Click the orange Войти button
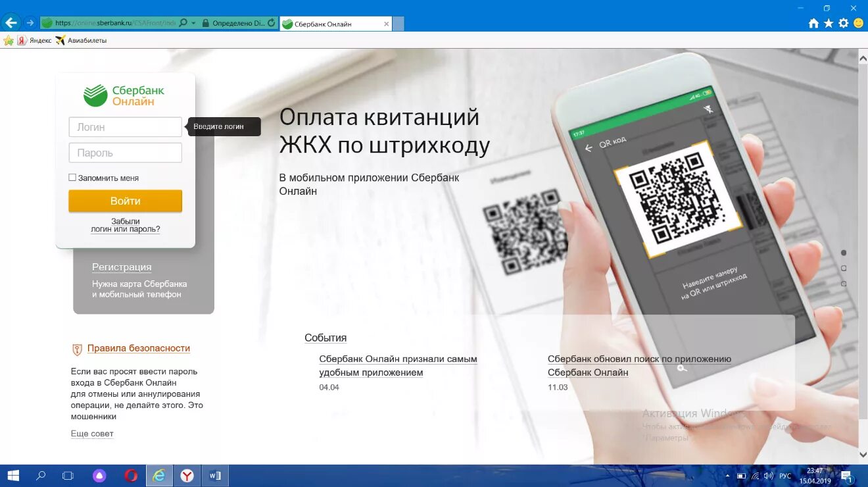 click(125, 201)
